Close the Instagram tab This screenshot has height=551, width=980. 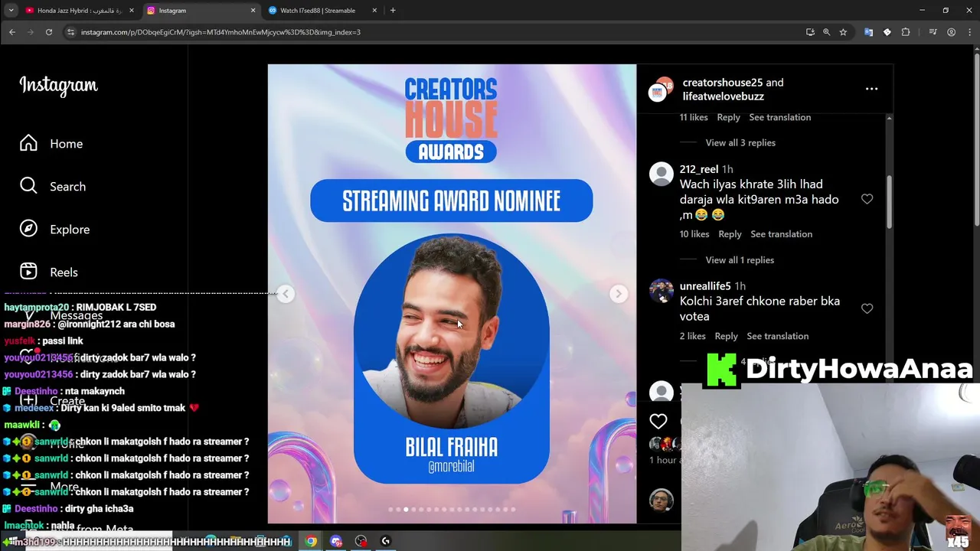coord(253,11)
